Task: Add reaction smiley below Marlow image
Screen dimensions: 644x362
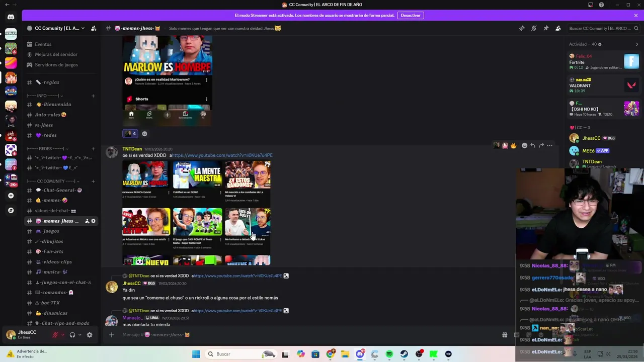Action: click(144, 134)
